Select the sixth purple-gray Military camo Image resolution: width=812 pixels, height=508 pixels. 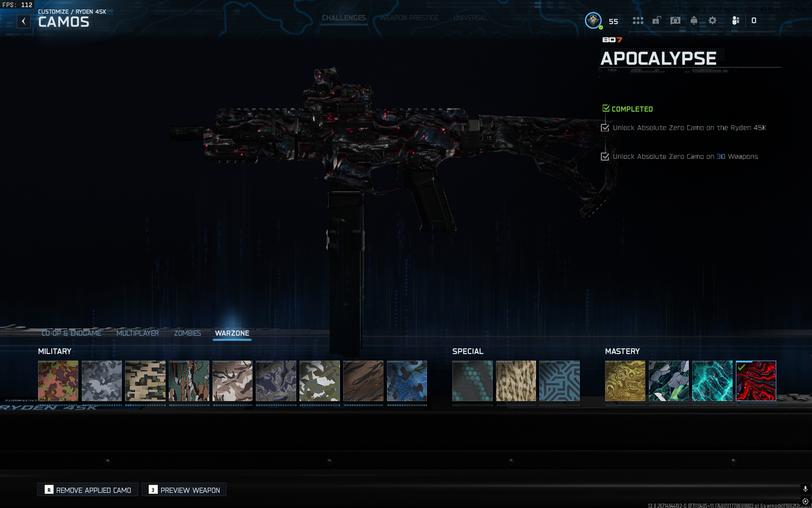click(x=276, y=381)
